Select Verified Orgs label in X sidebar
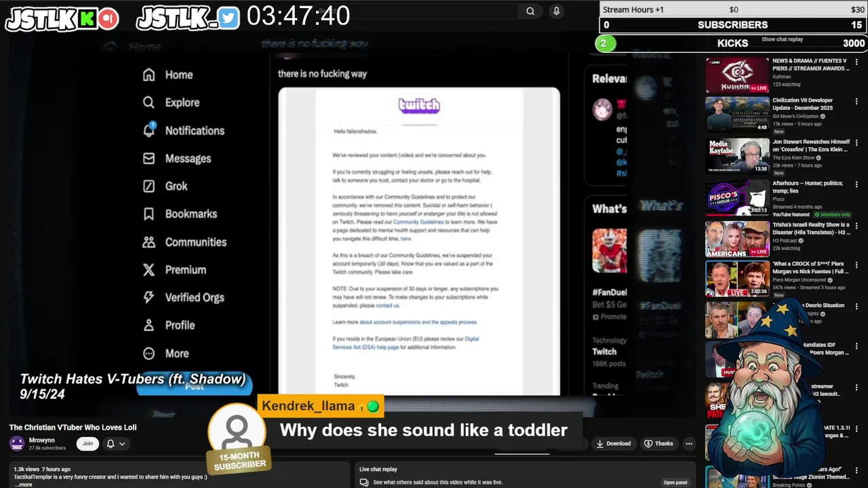Image resolution: width=868 pixels, height=488 pixels. point(195,298)
